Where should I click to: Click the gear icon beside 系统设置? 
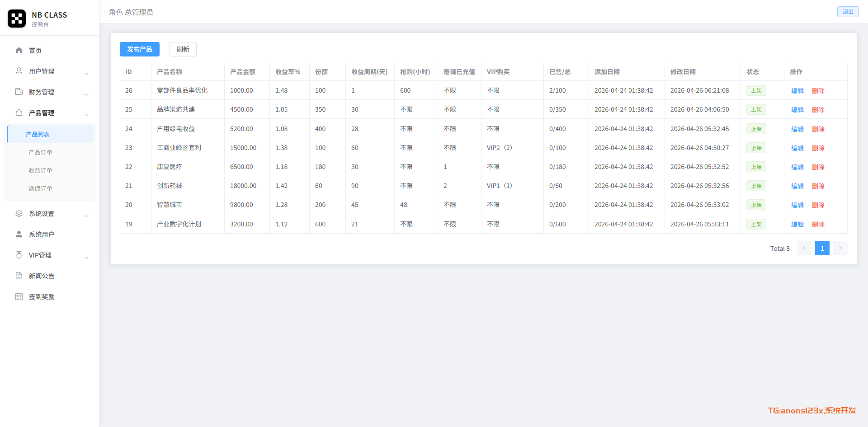19,213
